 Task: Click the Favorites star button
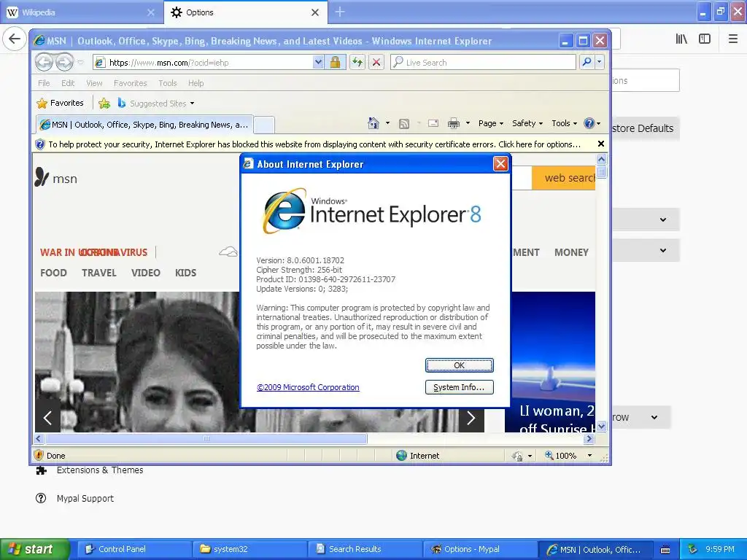point(61,103)
